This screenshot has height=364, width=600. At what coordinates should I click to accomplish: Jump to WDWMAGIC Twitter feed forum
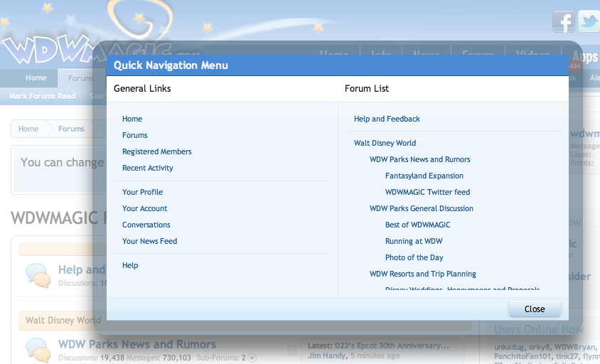point(427,192)
